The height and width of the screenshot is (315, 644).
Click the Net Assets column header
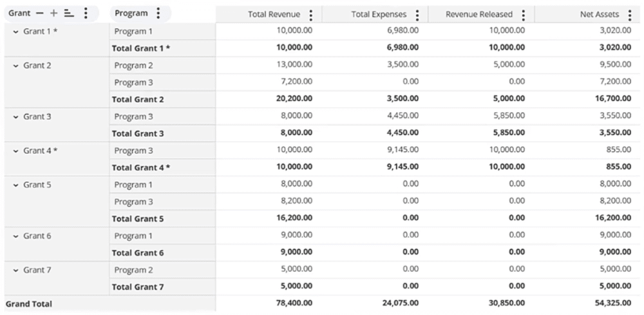coord(599,14)
